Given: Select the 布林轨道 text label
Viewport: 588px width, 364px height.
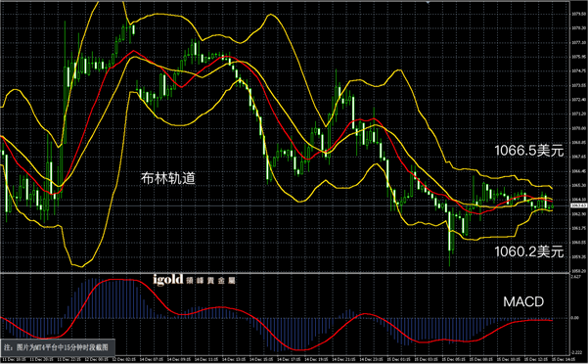Looking at the screenshot, I should point(168,178).
